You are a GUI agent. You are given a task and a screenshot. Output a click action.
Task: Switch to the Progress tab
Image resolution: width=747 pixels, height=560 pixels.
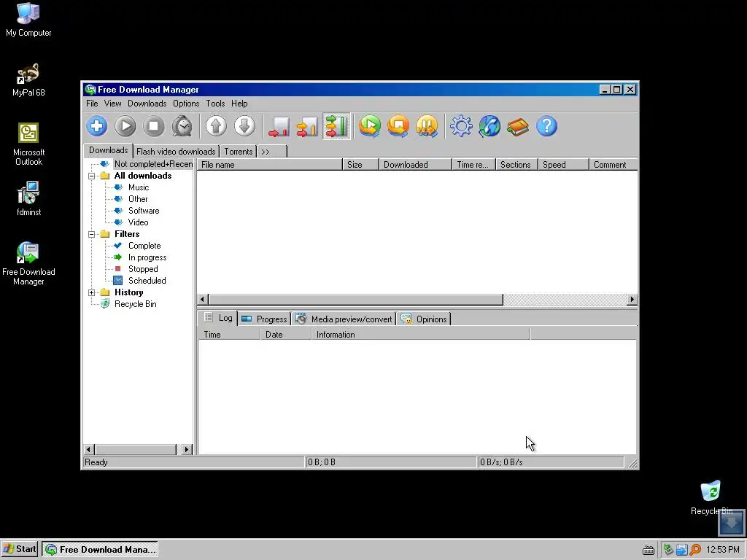click(264, 319)
